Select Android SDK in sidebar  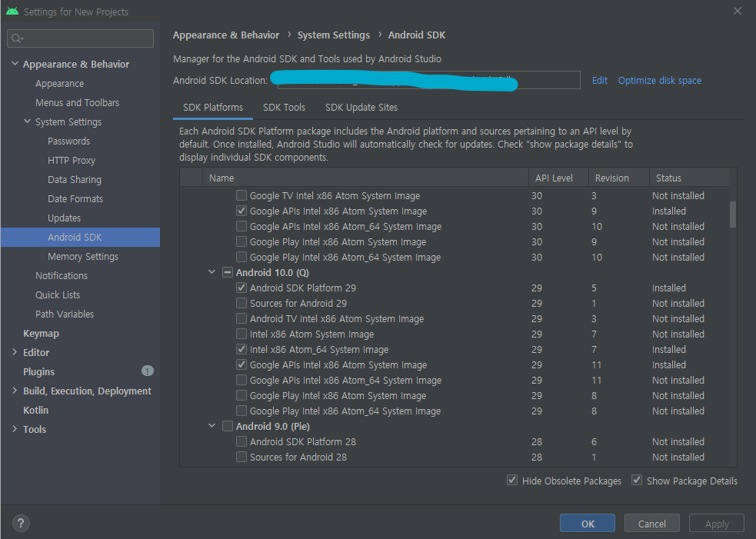click(81, 237)
